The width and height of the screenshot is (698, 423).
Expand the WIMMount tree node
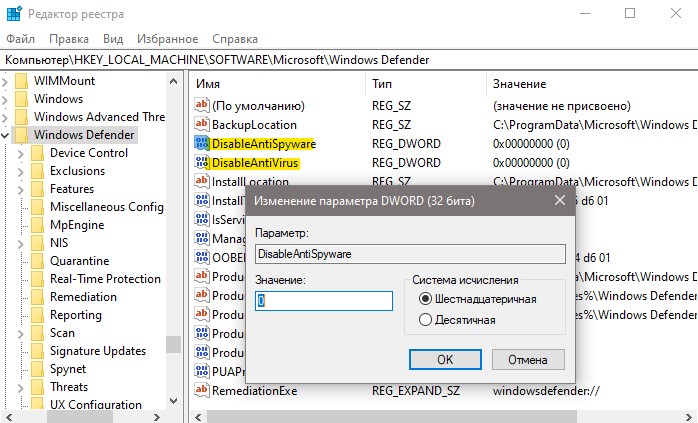tap(5, 81)
